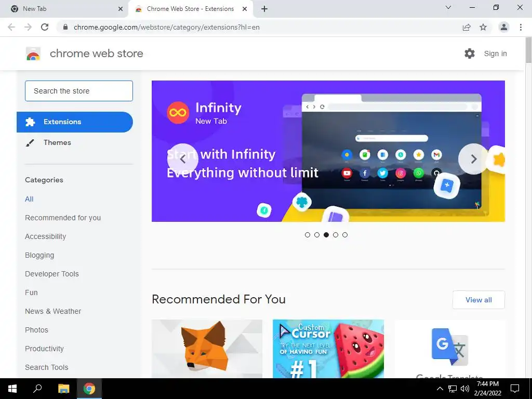Click the Search the store field
The image size is (532, 399).
click(x=79, y=91)
